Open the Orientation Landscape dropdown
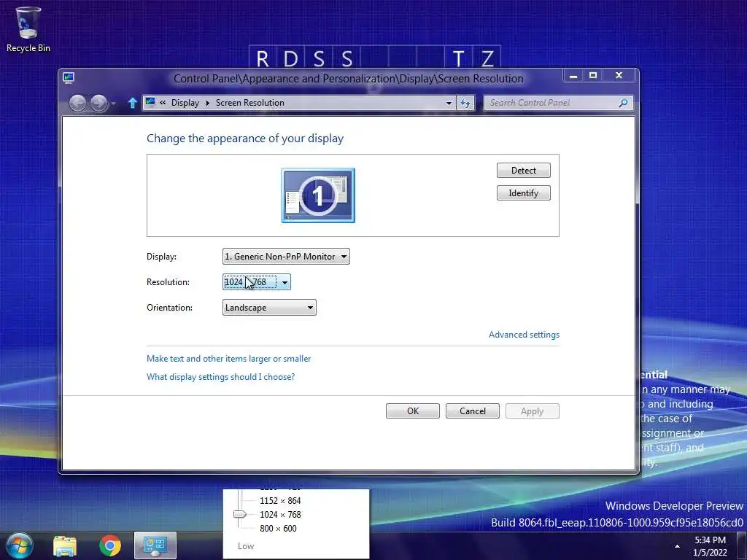The image size is (747, 560). (269, 308)
